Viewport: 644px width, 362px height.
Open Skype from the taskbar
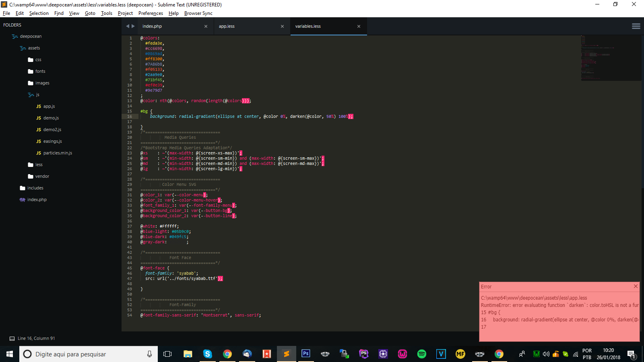[x=208, y=354]
